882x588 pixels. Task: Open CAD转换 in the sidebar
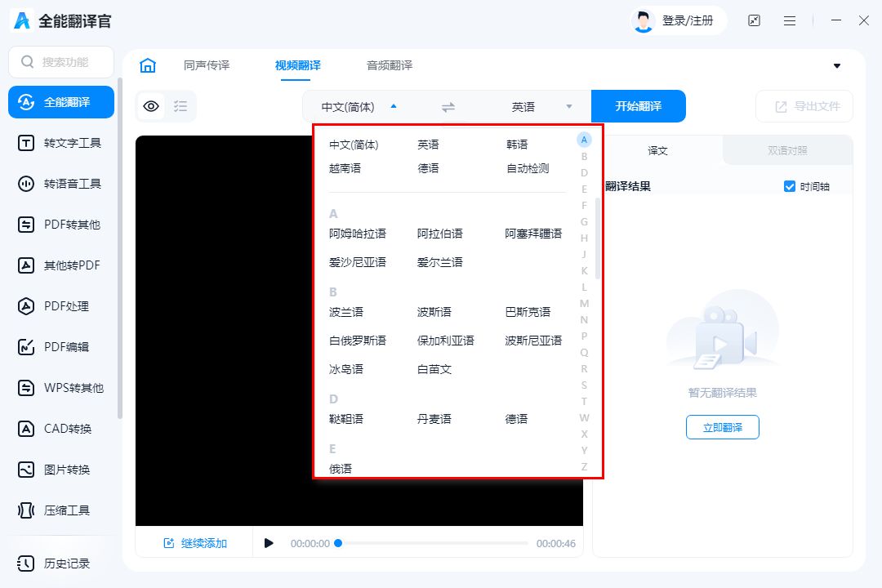point(61,429)
